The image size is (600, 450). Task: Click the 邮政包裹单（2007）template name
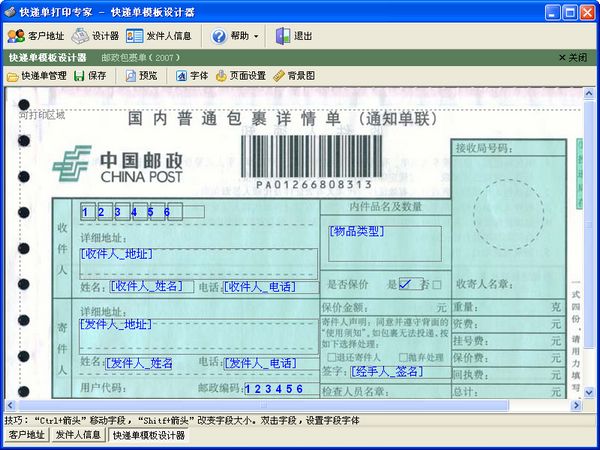pos(140,58)
